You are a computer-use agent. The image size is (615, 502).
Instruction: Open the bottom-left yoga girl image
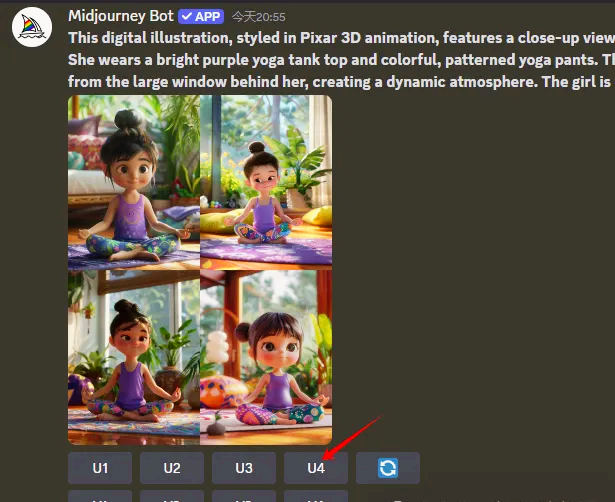tap(134, 357)
